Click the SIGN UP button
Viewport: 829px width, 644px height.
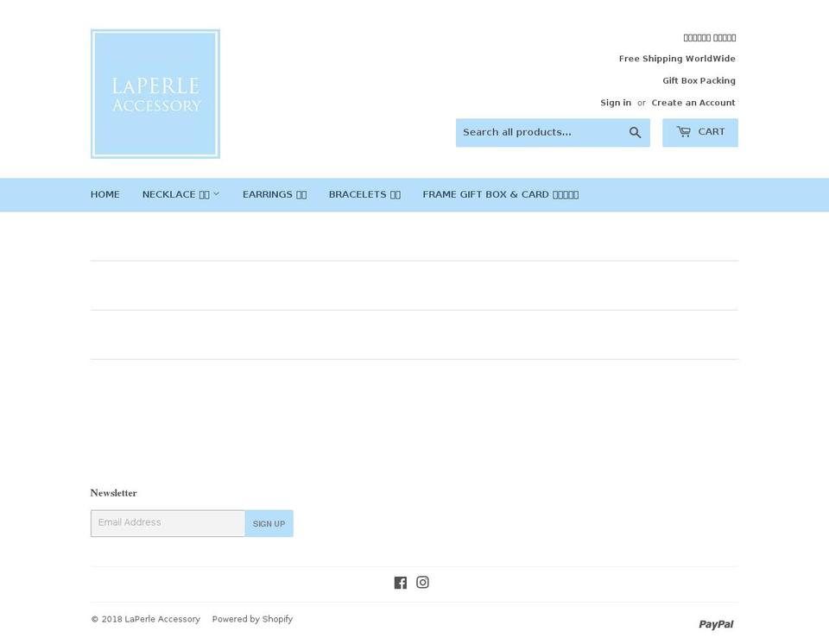[x=269, y=523]
